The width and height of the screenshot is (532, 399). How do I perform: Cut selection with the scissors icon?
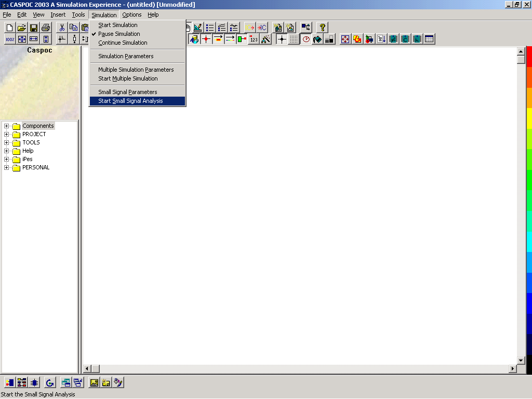[62, 28]
